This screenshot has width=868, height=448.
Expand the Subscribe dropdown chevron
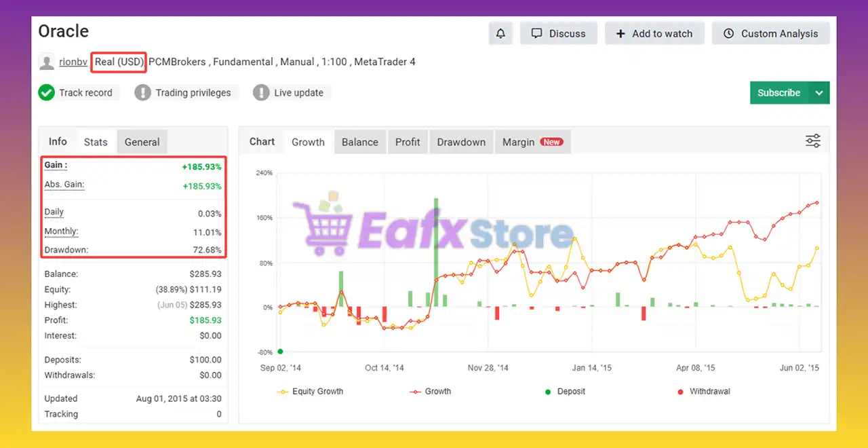point(818,92)
